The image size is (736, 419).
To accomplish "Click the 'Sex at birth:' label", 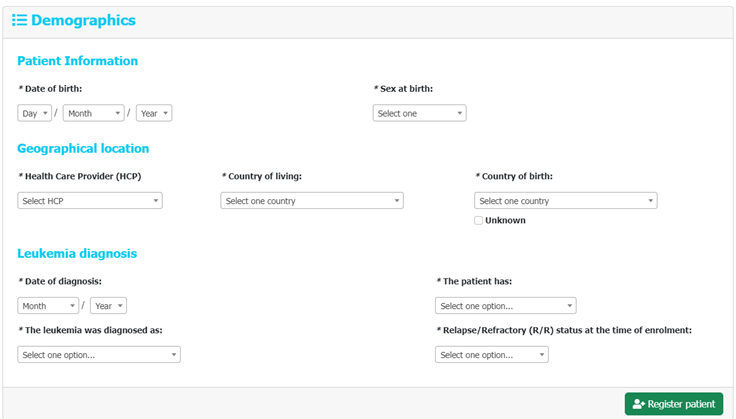I will [403, 89].
